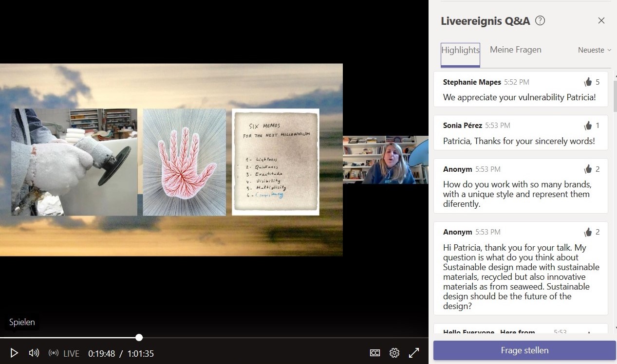617x364 pixels.
Task: Open the Q&A help question mark icon
Action: click(540, 21)
